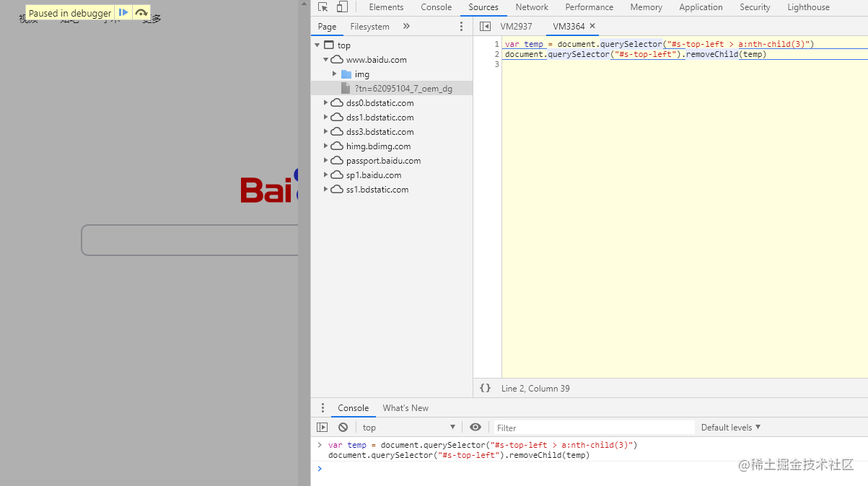Viewport: 868px width, 486px height.
Task: Expand the passport.baidu.com node
Action: (x=325, y=161)
